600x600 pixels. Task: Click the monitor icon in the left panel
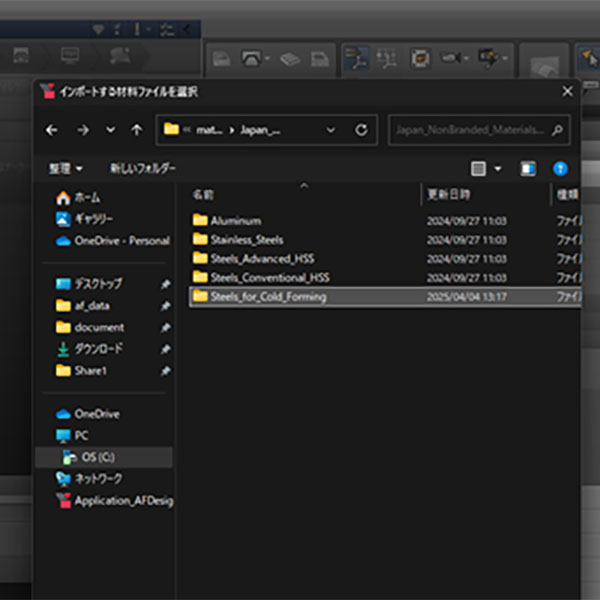tap(70, 56)
